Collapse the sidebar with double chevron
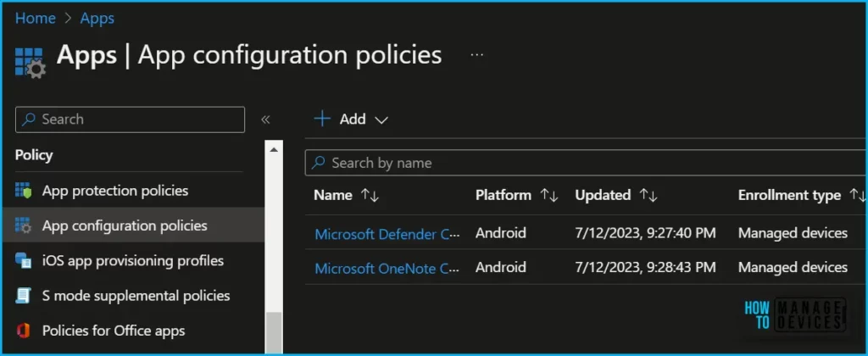The height and width of the screenshot is (356, 868). tap(265, 120)
